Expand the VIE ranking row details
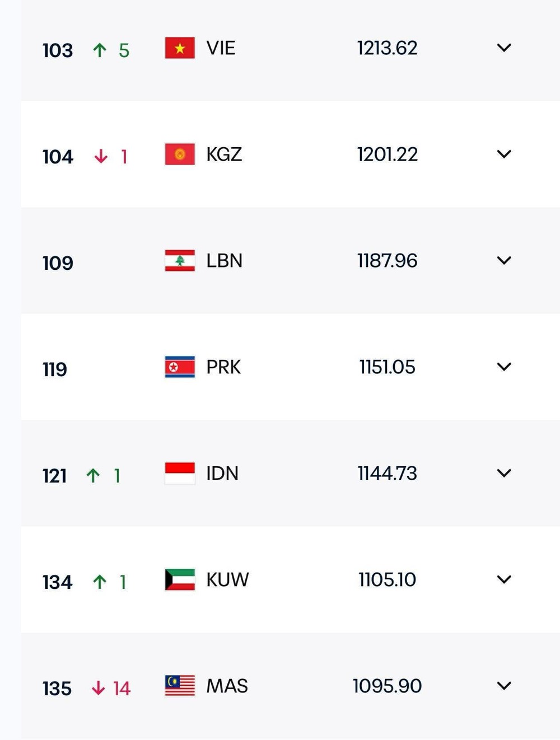 tap(504, 48)
